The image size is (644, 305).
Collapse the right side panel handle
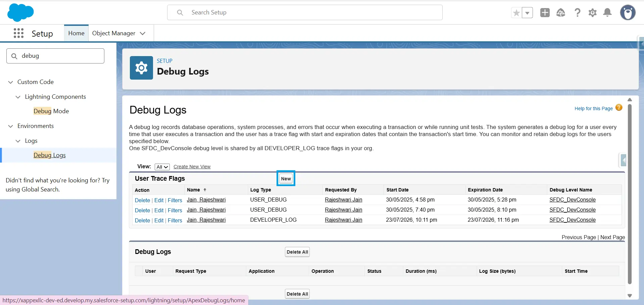click(623, 160)
